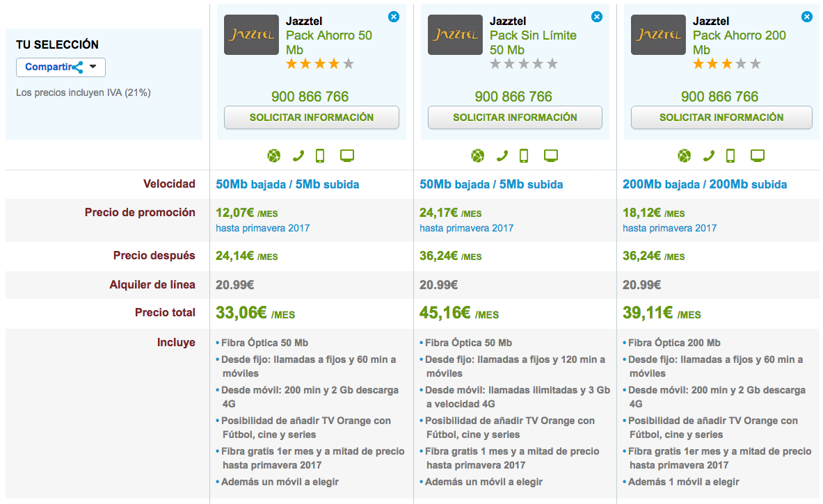Click phone number under Pack Sin Límite
The height and width of the screenshot is (504, 823).
point(514,97)
